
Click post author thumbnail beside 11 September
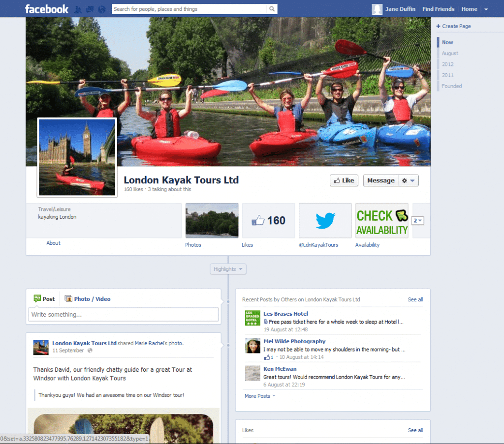41,347
